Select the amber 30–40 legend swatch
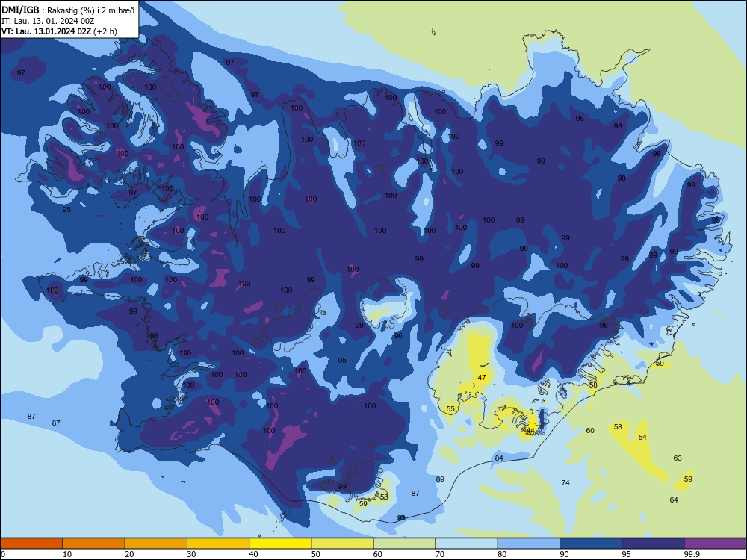 [218, 544]
